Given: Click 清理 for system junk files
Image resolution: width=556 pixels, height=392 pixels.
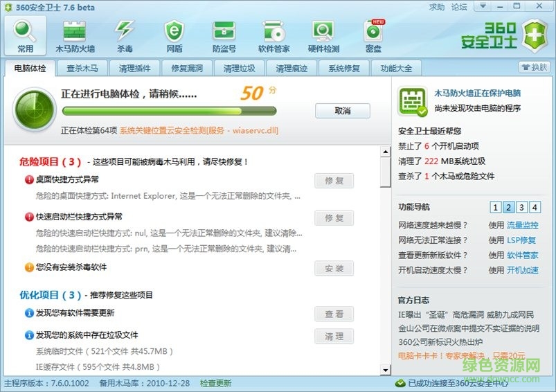Looking at the screenshot, I should coord(334,337).
